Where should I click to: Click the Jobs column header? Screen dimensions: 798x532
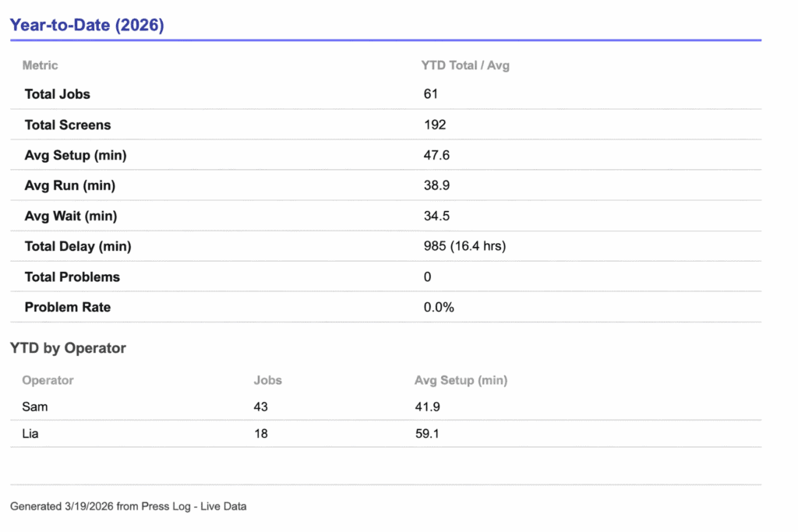[267, 380]
